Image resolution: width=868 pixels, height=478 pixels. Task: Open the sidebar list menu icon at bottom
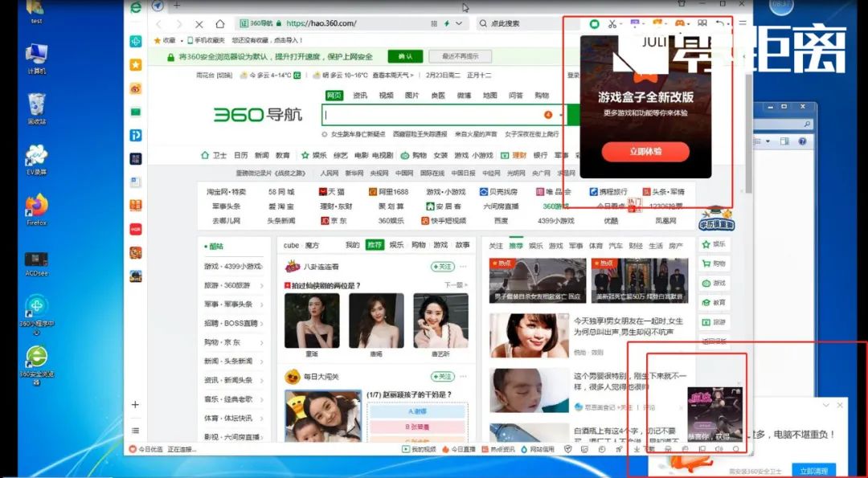[135, 430]
